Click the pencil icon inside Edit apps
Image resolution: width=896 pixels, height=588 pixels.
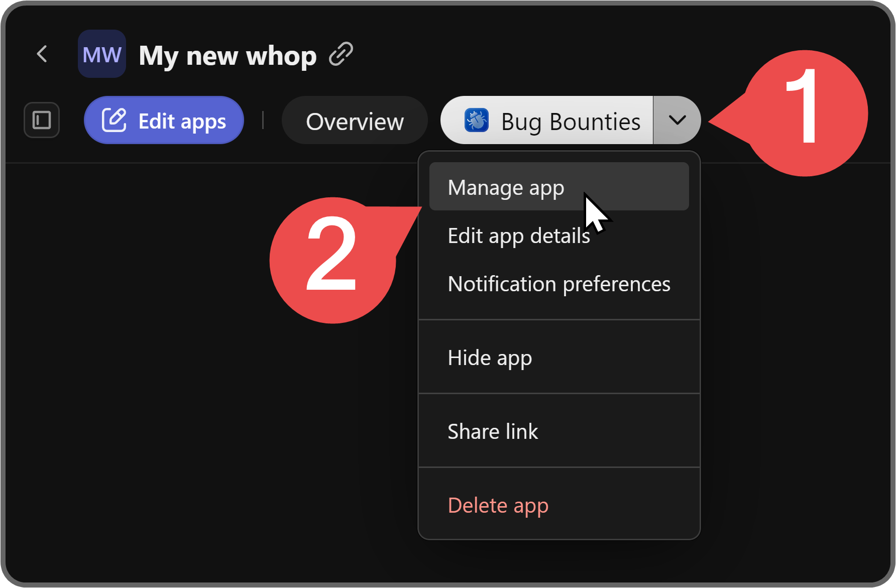click(x=115, y=120)
